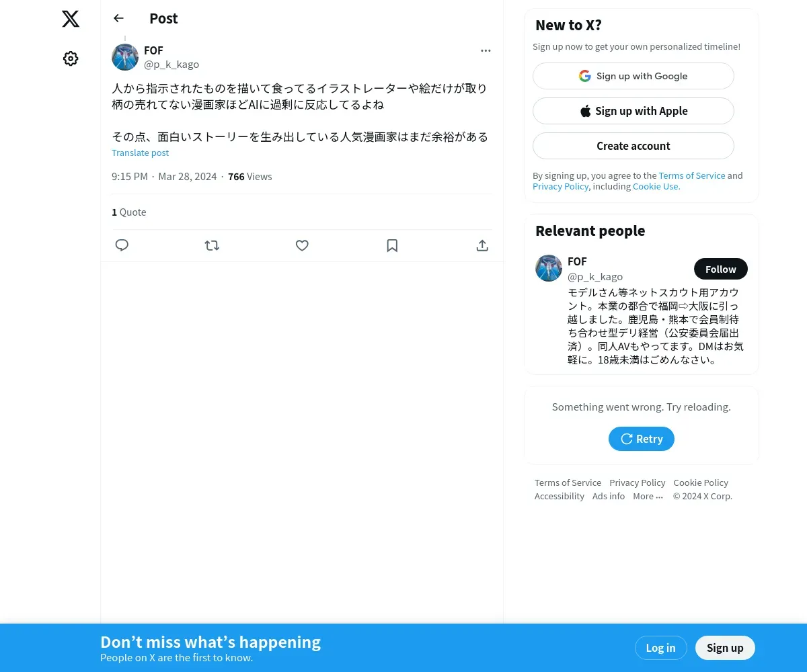This screenshot has height=672, width=807.
Task: Follow FOF in Relevant people
Action: click(721, 269)
